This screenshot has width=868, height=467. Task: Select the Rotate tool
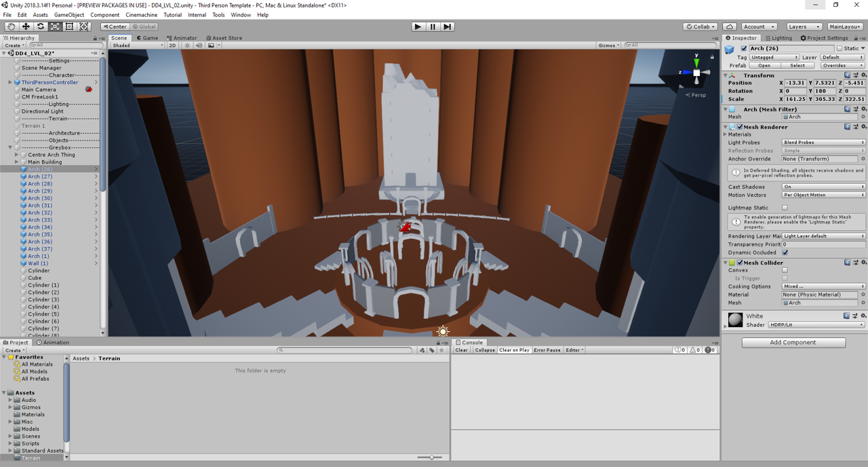click(41, 26)
